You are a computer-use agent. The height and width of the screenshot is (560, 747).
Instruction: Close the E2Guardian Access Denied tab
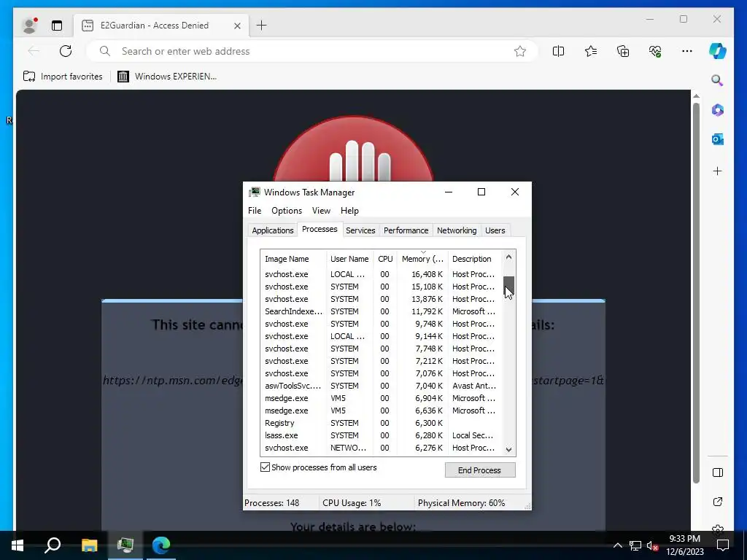(x=237, y=26)
